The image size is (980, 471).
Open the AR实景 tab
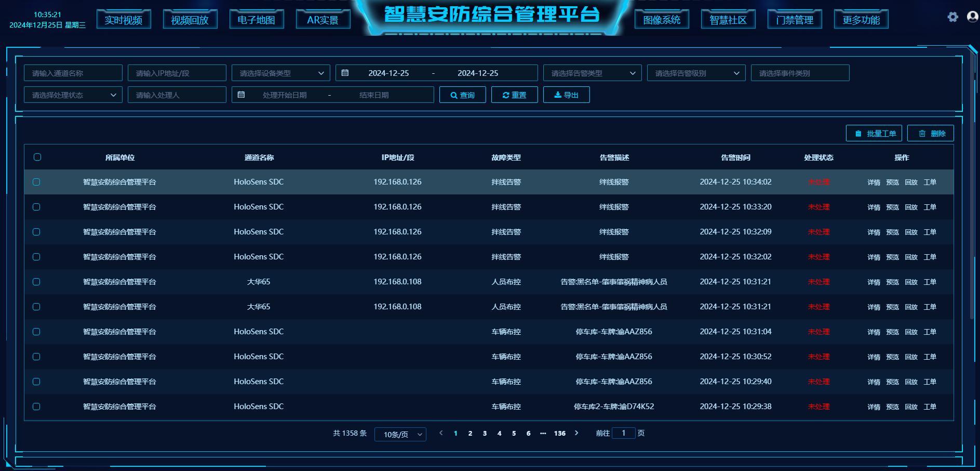tap(323, 20)
